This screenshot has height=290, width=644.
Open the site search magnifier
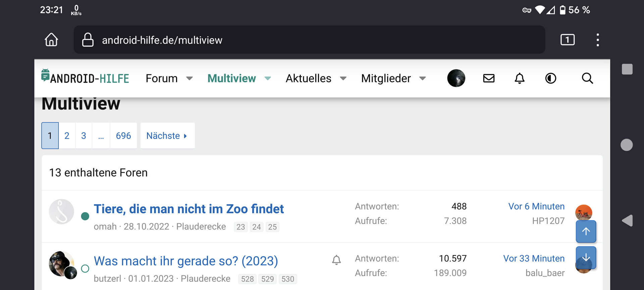coord(587,78)
